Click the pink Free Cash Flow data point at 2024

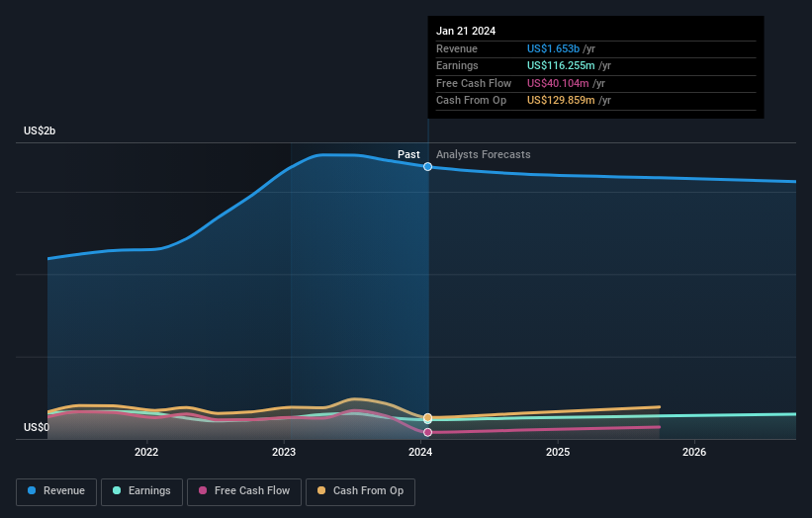coord(427,432)
